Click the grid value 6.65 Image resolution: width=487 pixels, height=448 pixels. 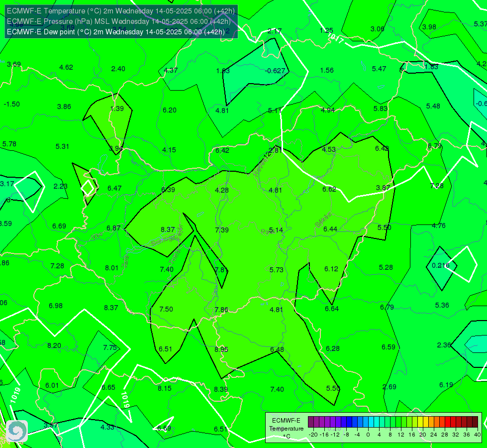pyautogui.click(x=108, y=387)
